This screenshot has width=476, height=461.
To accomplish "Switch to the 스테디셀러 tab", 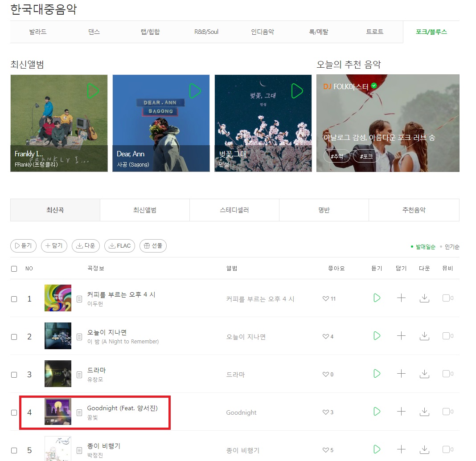I will 234,210.
